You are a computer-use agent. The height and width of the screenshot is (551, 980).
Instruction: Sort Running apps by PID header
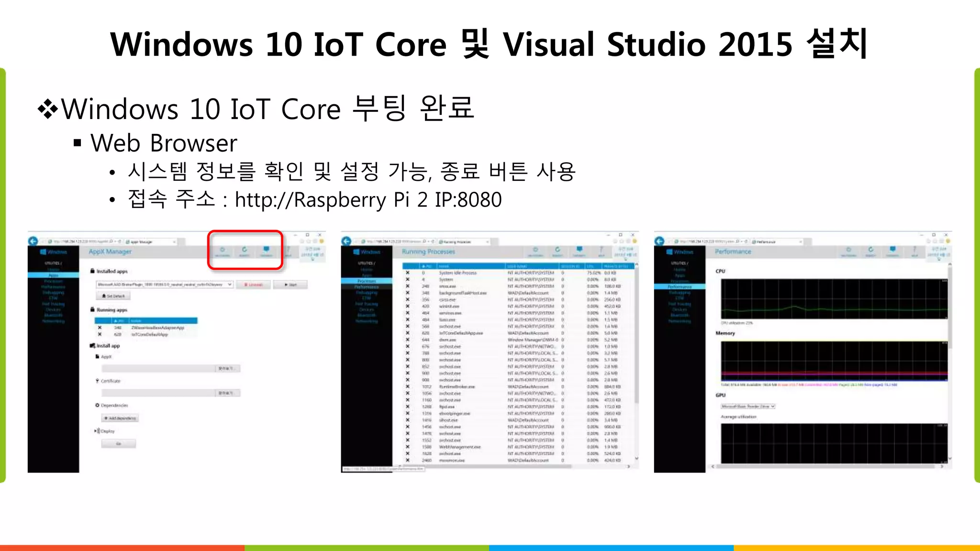point(120,320)
